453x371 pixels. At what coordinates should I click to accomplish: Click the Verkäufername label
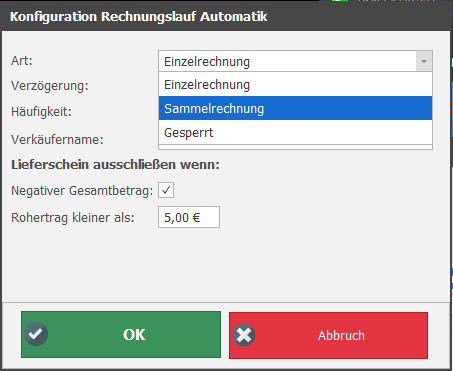(57, 139)
